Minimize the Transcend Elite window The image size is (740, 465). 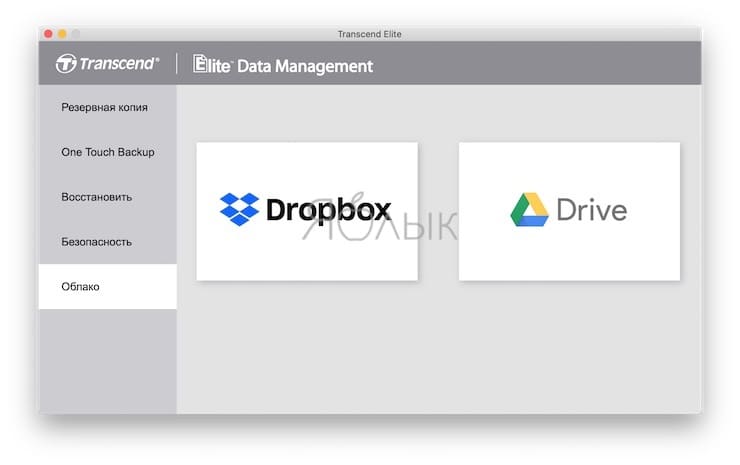click(62, 34)
